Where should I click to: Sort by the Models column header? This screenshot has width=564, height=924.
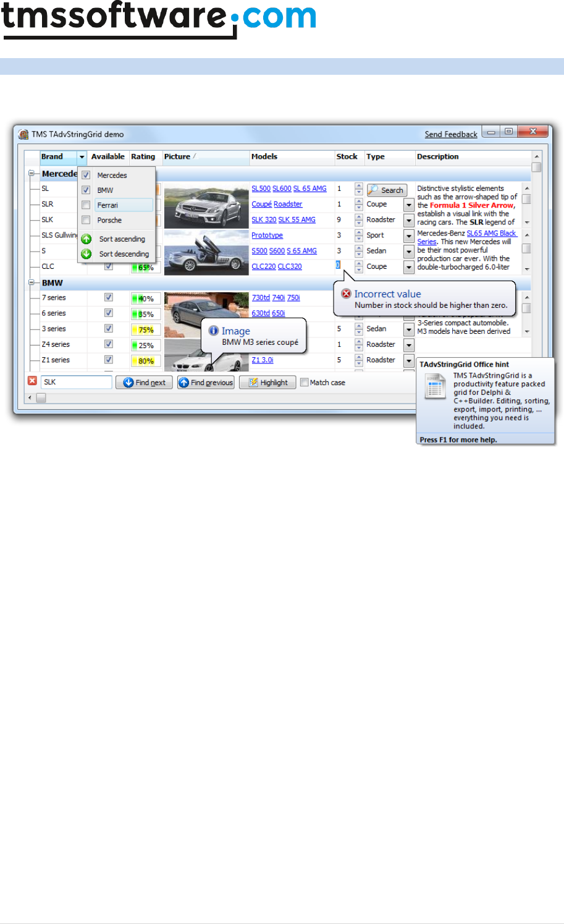292,157
